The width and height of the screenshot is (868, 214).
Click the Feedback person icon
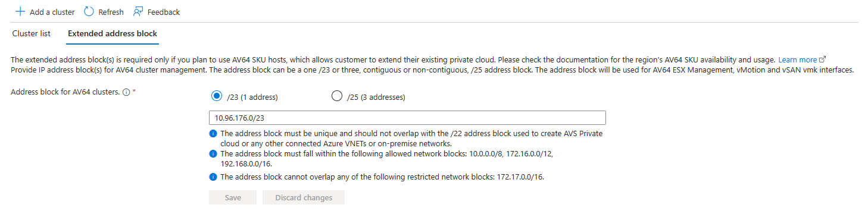tap(138, 11)
